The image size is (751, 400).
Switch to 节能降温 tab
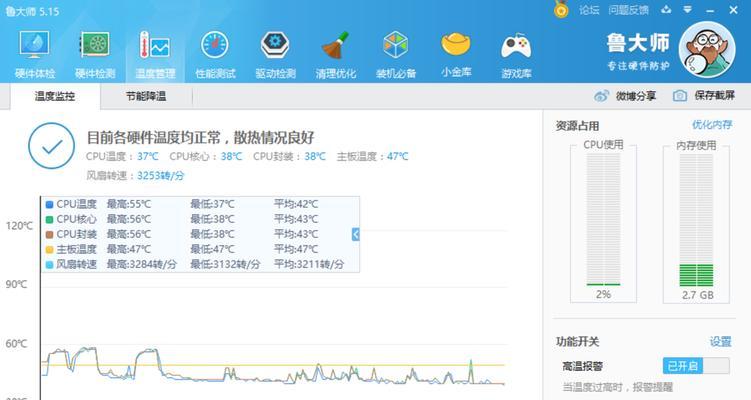[146, 96]
